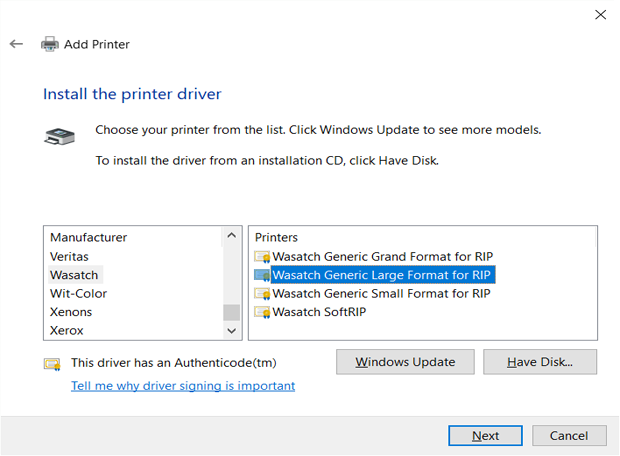Click the printer illustration beside the instructions
620x456 pixels.
point(59,136)
